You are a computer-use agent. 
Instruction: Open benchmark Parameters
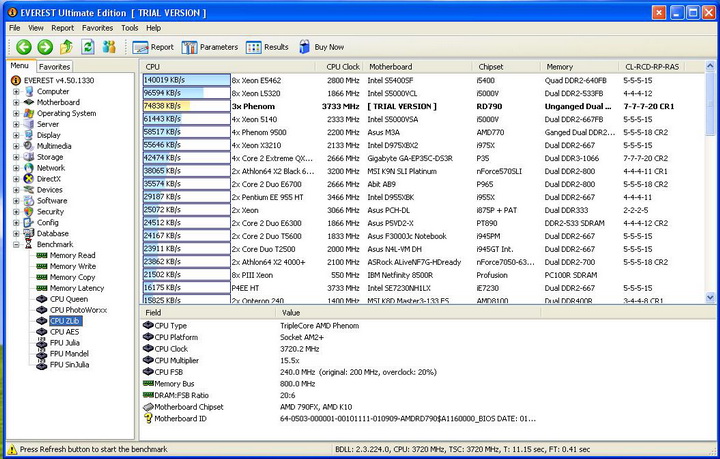[209, 47]
